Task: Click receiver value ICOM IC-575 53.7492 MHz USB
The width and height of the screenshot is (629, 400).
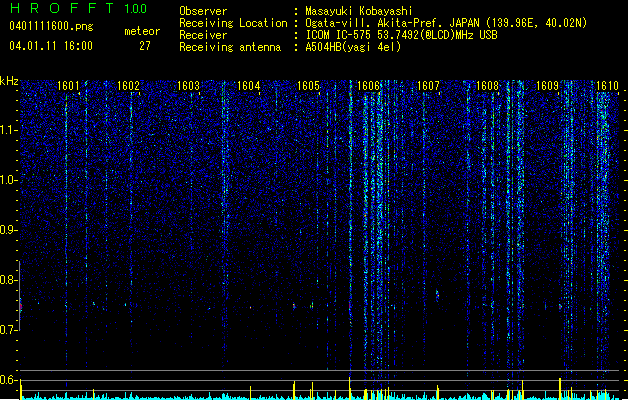Action: (401, 35)
